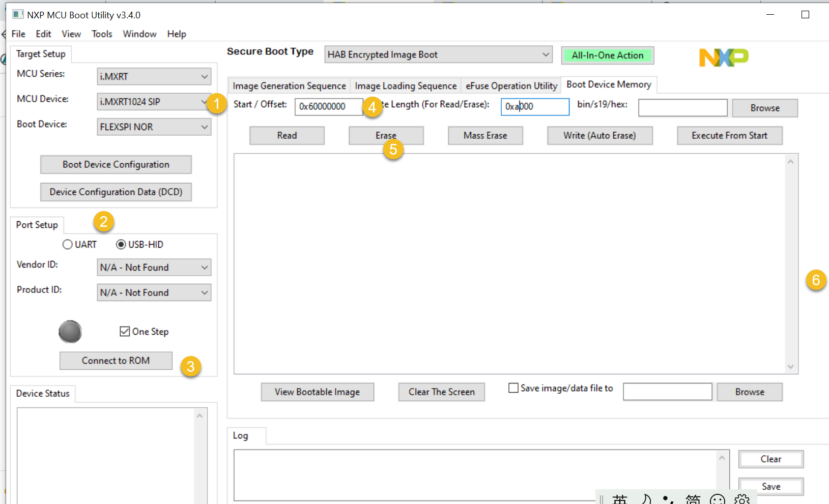Image resolution: width=829 pixels, height=504 pixels.
Task: Open the IME settings gear in the taskbar
Action: coord(741,500)
